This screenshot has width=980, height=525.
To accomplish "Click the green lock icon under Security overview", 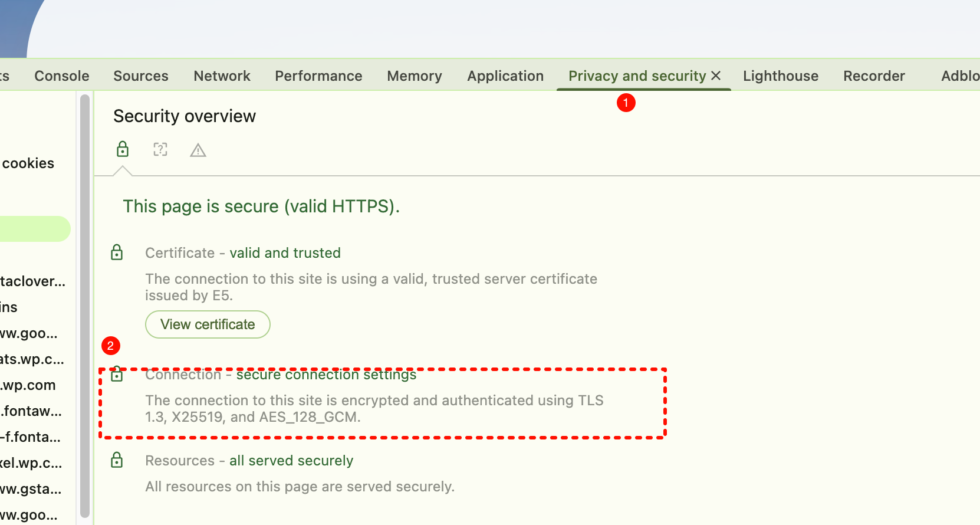I will [x=123, y=150].
